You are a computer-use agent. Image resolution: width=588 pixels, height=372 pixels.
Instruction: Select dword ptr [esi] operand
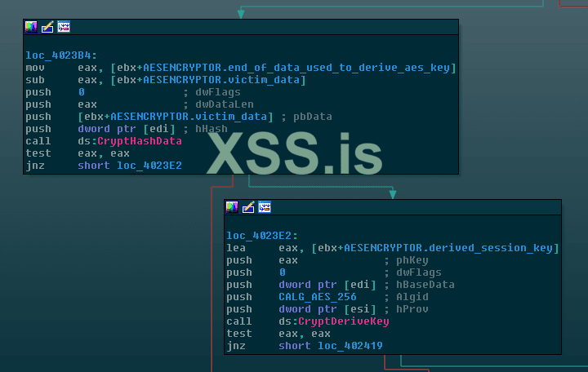click(327, 308)
